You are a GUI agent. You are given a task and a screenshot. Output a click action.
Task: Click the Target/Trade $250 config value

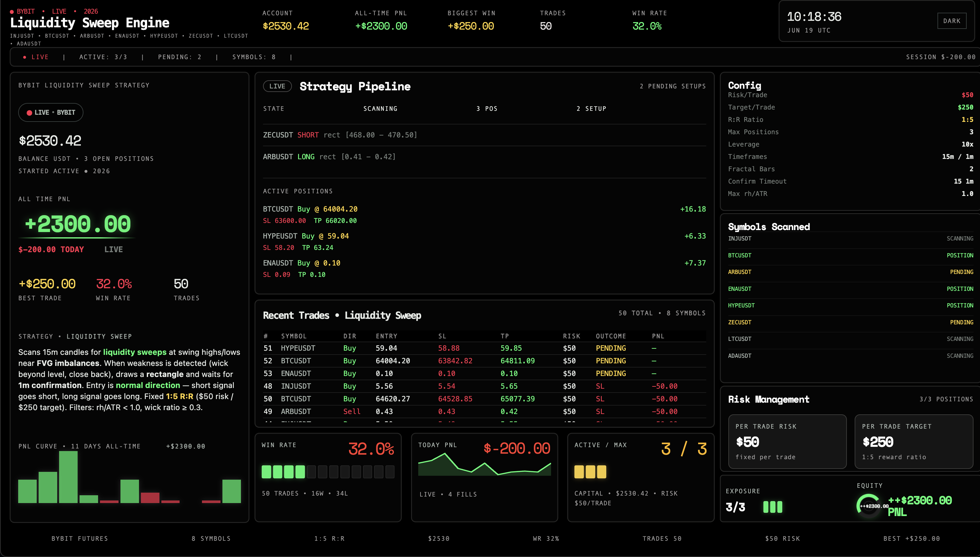click(965, 108)
